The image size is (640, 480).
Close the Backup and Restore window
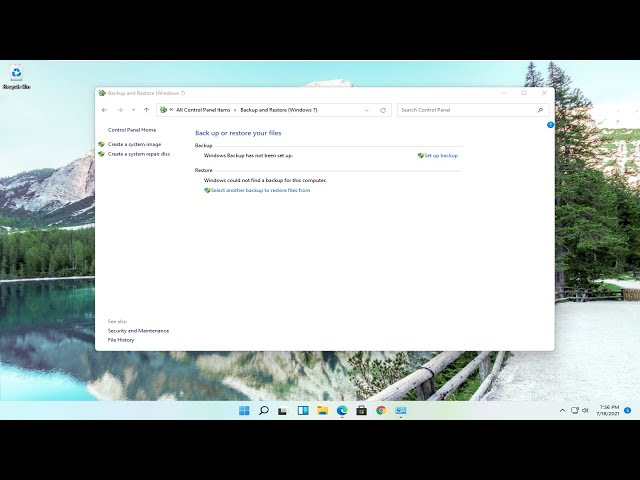544,93
